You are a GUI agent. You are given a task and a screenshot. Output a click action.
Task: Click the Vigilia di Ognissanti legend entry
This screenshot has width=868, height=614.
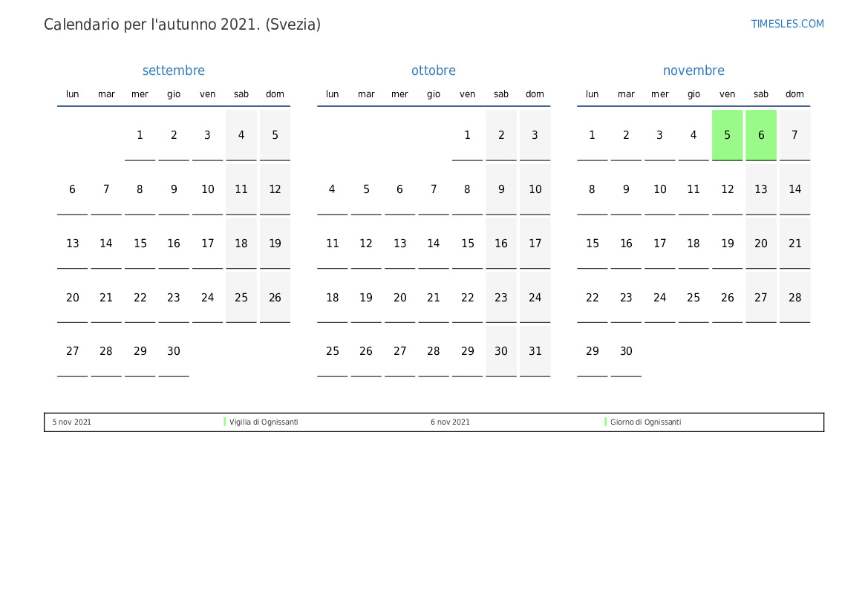264,422
